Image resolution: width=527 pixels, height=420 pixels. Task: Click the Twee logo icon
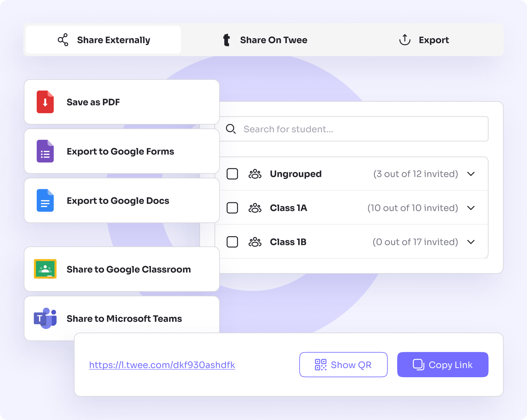tap(227, 40)
